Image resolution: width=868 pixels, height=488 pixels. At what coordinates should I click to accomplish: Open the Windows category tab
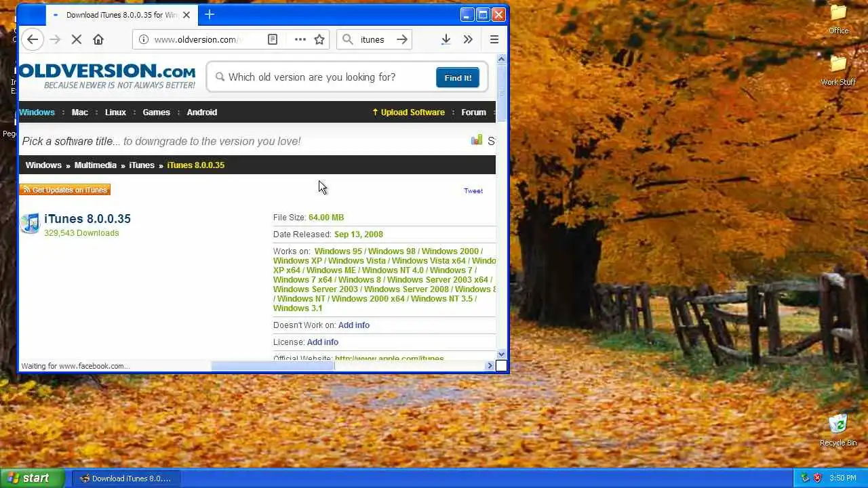pyautogui.click(x=37, y=113)
